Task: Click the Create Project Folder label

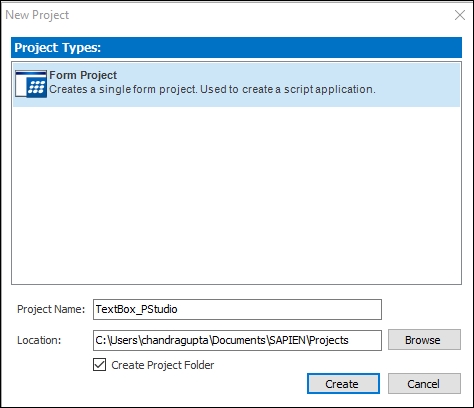Action: point(163,365)
